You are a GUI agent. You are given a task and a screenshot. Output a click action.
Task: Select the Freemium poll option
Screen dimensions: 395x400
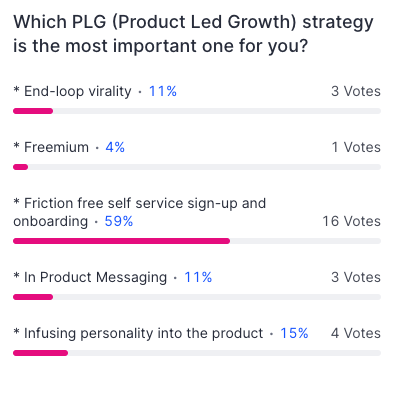pos(51,147)
